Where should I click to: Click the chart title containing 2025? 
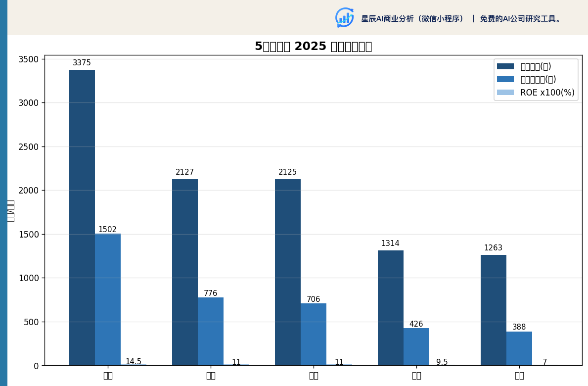(313, 46)
